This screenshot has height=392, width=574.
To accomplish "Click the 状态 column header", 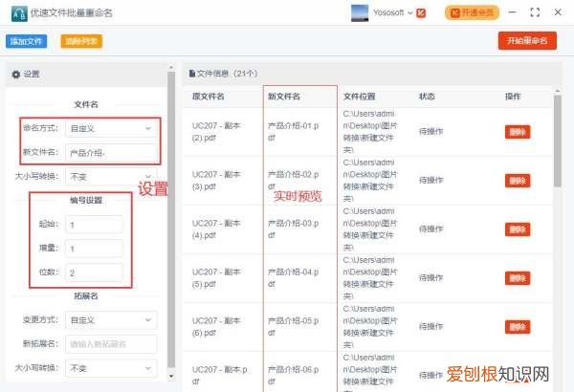I will coord(427,97).
